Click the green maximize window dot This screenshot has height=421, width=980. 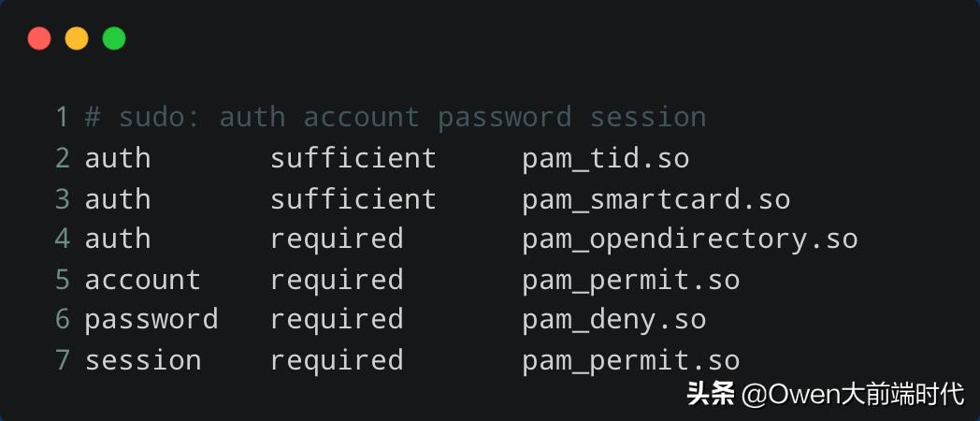(x=114, y=38)
